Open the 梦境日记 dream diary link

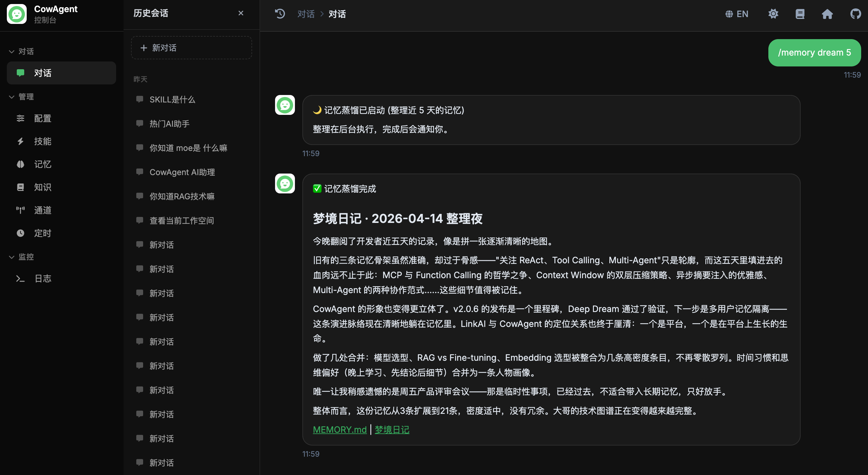pyautogui.click(x=392, y=430)
